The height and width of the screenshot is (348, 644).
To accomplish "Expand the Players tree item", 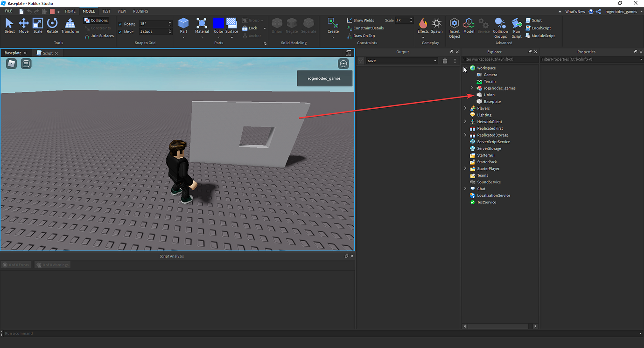I will coord(465,108).
